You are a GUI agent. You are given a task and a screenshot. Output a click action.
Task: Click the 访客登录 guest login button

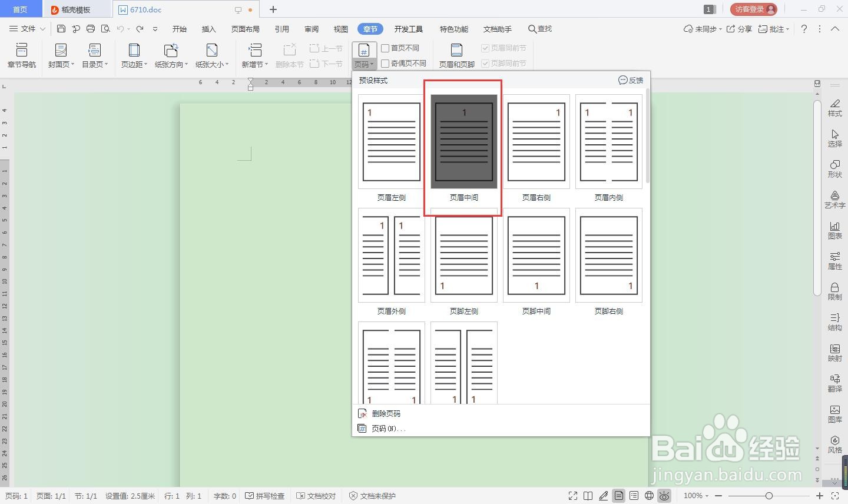coord(754,9)
